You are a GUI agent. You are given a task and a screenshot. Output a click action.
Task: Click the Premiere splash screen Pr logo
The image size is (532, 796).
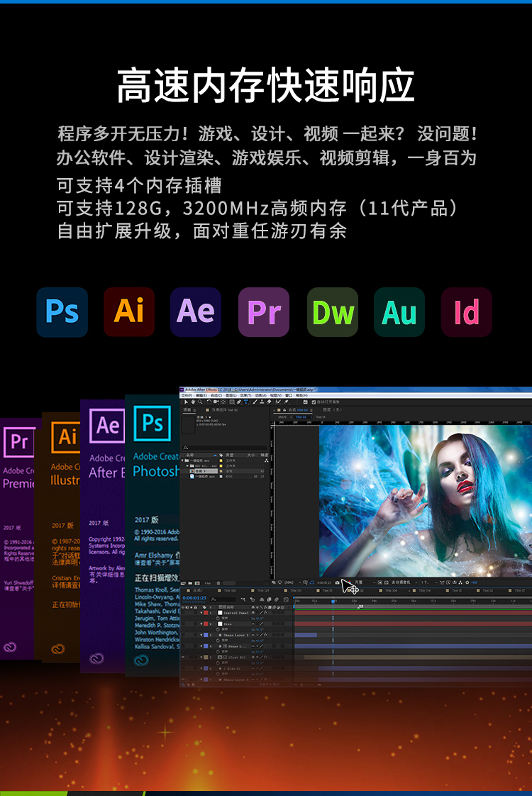(x=18, y=442)
